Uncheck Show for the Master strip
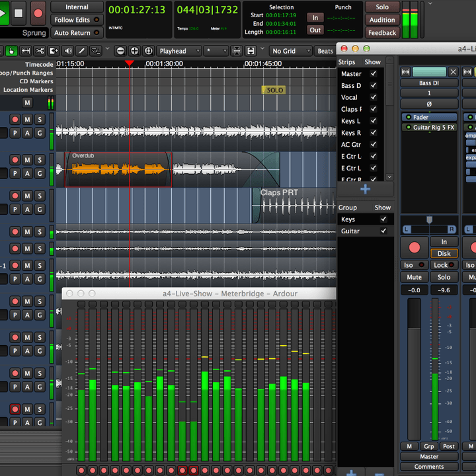476x476 pixels. point(374,74)
